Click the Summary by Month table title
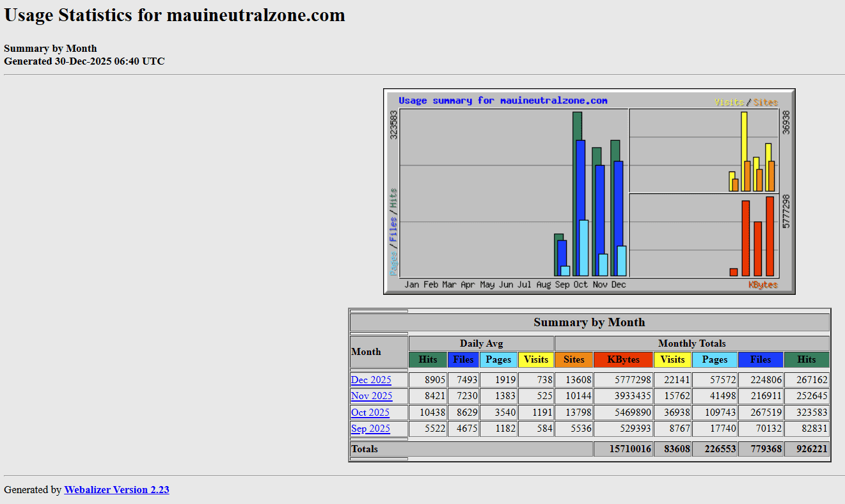Viewport: 845px width, 504px height. pyautogui.click(x=589, y=322)
